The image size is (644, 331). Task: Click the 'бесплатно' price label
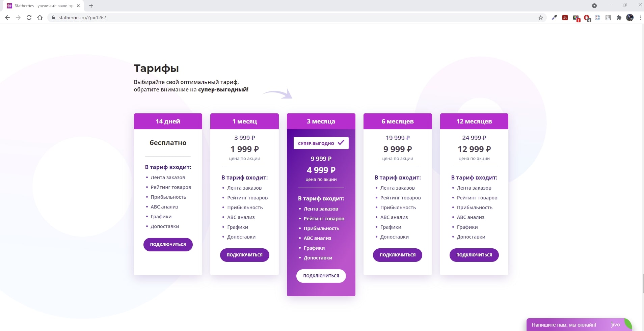[x=168, y=143]
